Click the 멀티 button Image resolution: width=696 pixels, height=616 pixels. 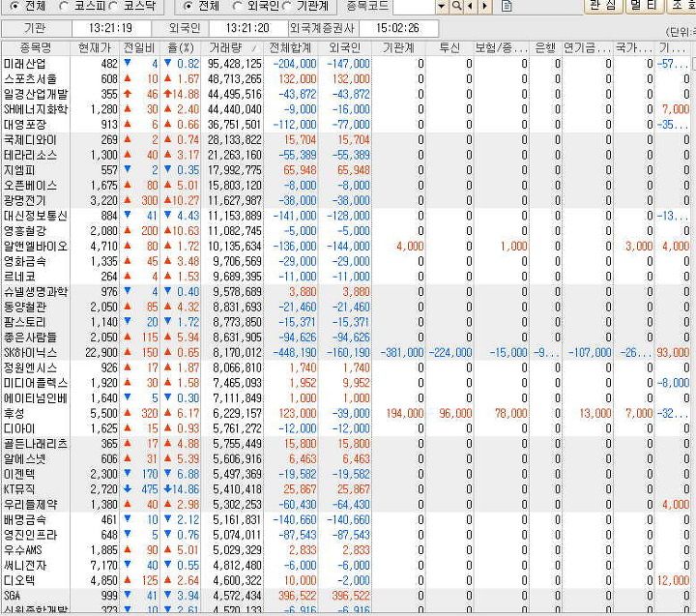tap(644, 6)
